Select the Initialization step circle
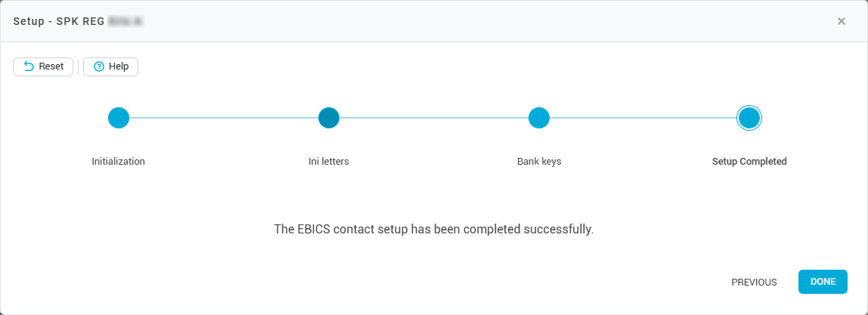This screenshot has height=315, width=868. [x=119, y=118]
